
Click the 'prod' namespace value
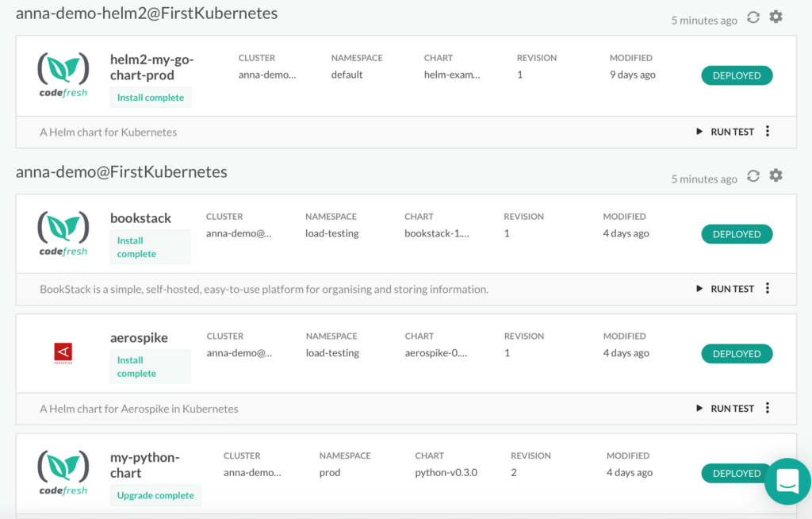tap(330, 473)
